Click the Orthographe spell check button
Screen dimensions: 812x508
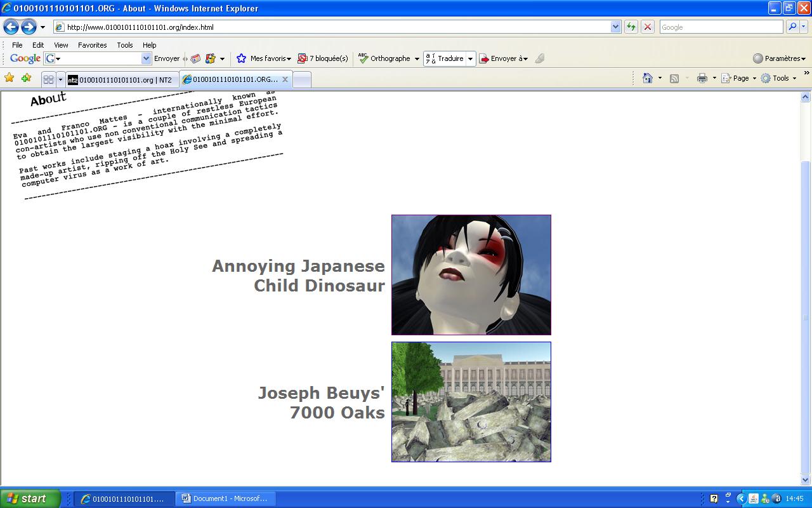(x=384, y=58)
